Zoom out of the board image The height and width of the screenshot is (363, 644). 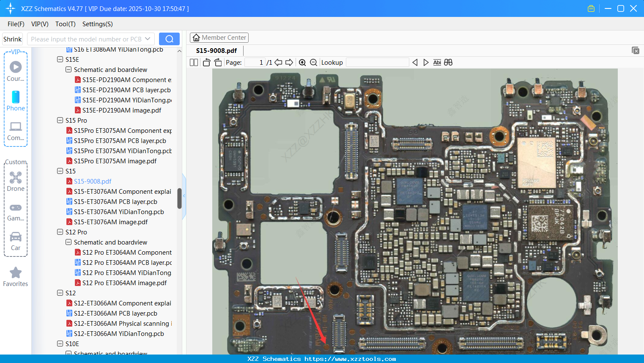313,63
